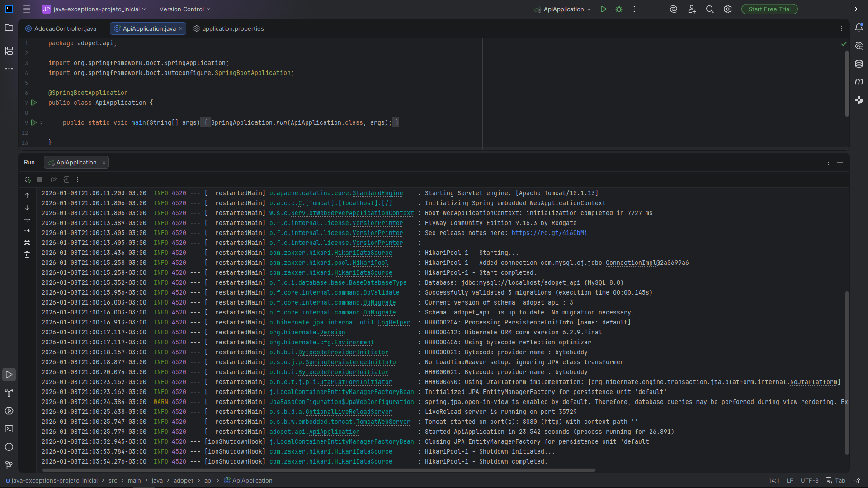Image resolution: width=868 pixels, height=488 pixels.
Task: Toggle read-only lock in status bar
Action: click(857, 480)
